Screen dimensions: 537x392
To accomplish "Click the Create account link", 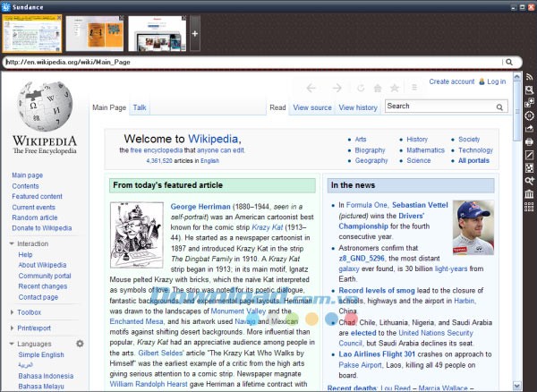I will coord(451,81).
